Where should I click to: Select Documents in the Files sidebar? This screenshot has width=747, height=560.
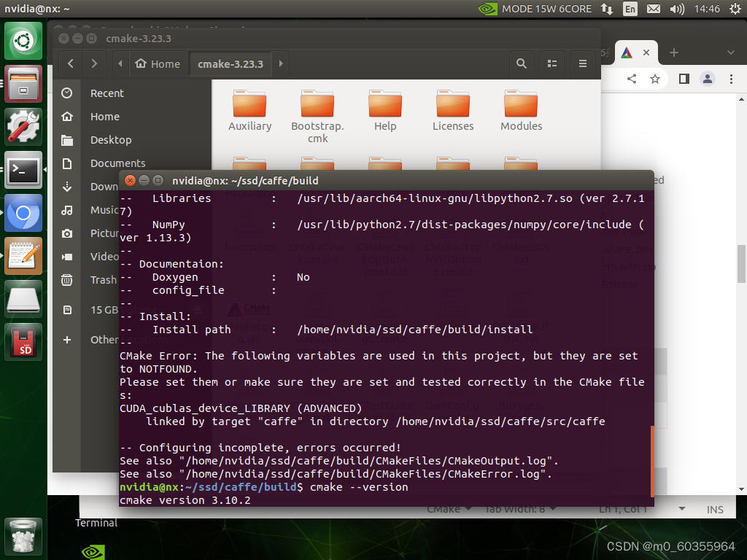click(117, 163)
